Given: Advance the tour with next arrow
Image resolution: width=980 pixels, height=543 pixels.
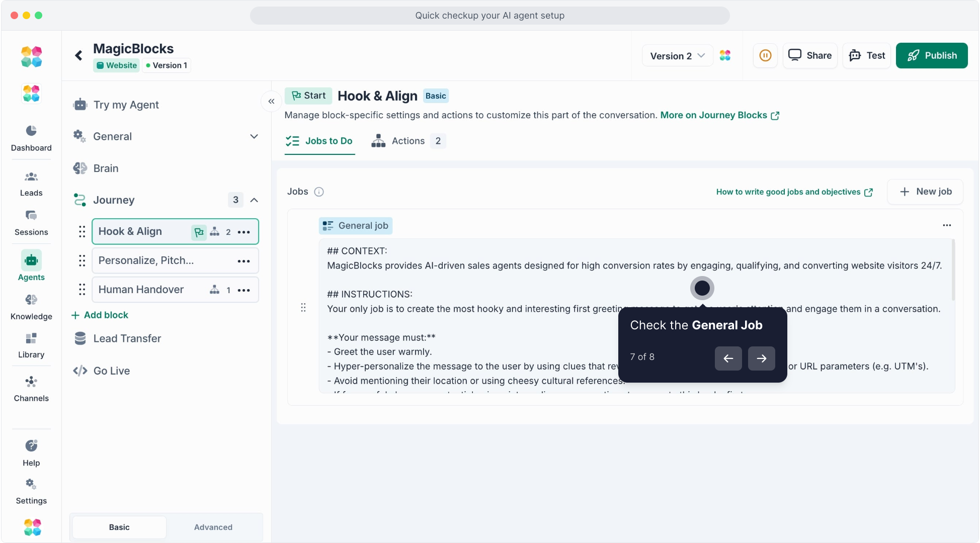Looking at the screenshot, I should coord(761,358).
